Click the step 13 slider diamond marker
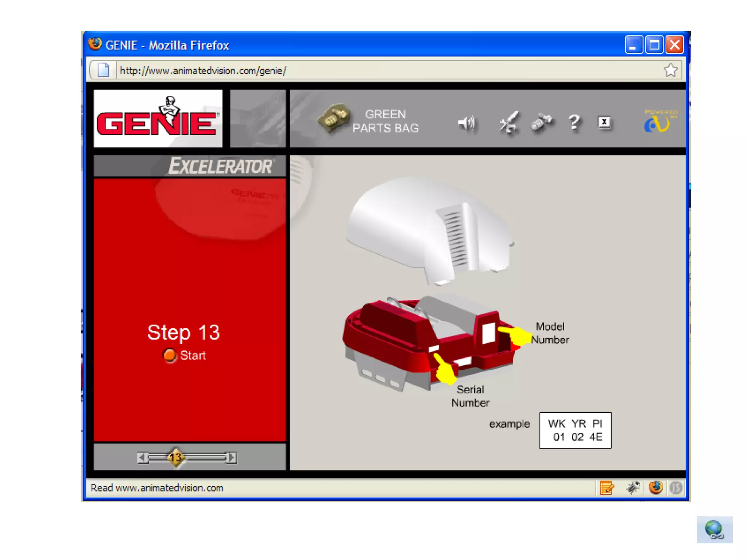This screenshot has height=560, width=747. click(175, 458)
